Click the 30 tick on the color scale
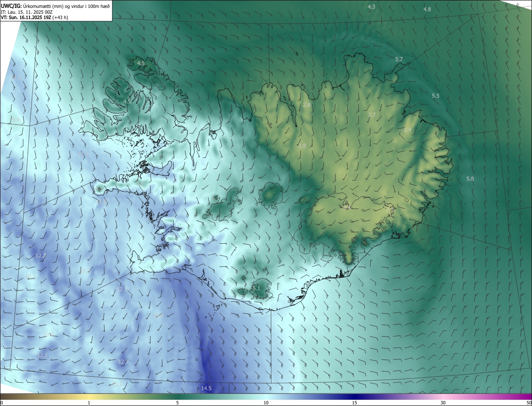The height and width of the screenshot is (406, 532). (443, 403)
